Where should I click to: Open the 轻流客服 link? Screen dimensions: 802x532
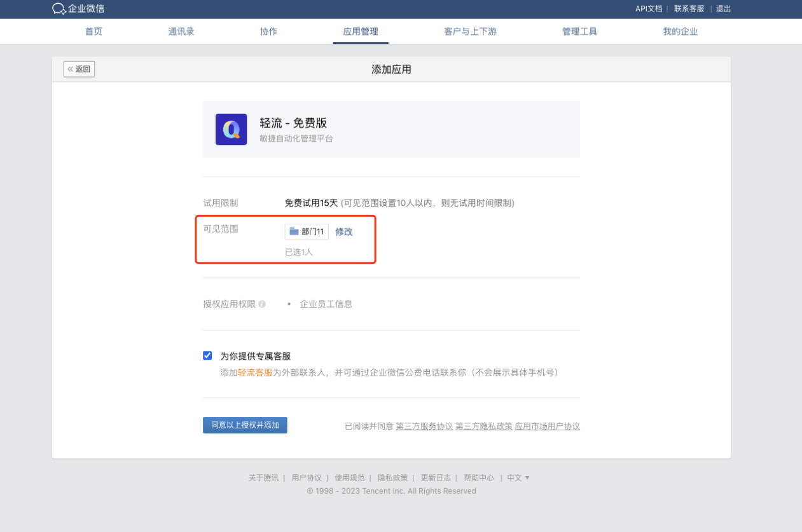[255, 372]
